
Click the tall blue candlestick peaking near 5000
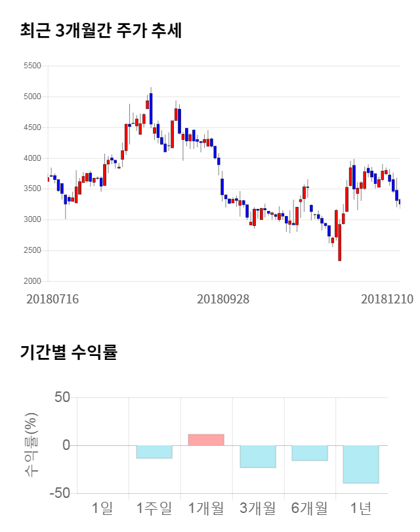tap(151, 108)
